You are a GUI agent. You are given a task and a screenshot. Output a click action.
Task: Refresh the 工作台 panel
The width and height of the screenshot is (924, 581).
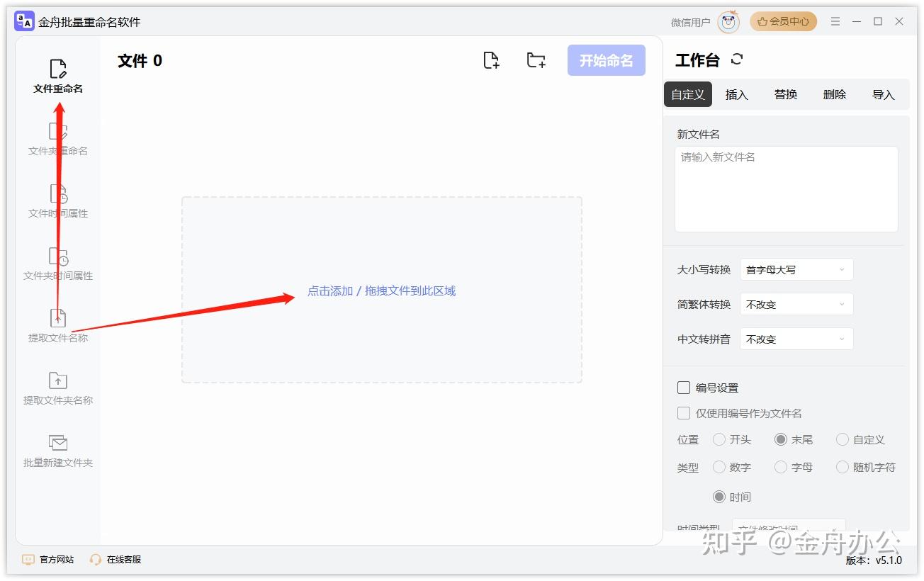click(737, 60)
